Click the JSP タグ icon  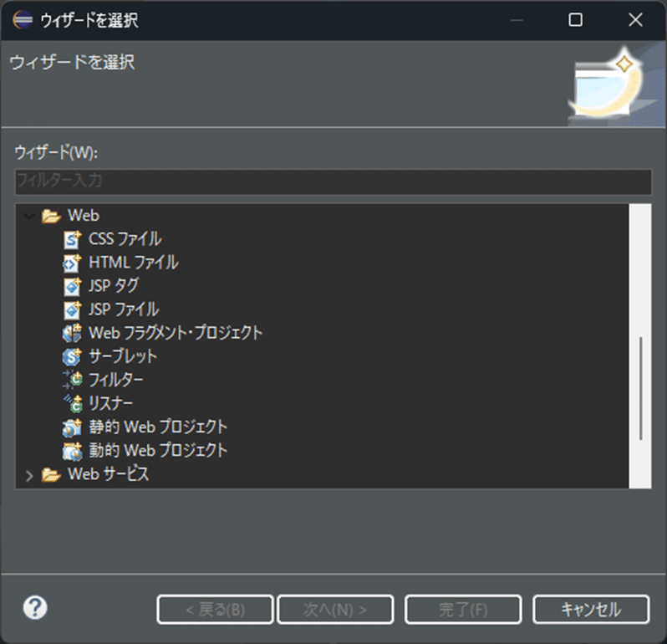(x=72, y=286)
